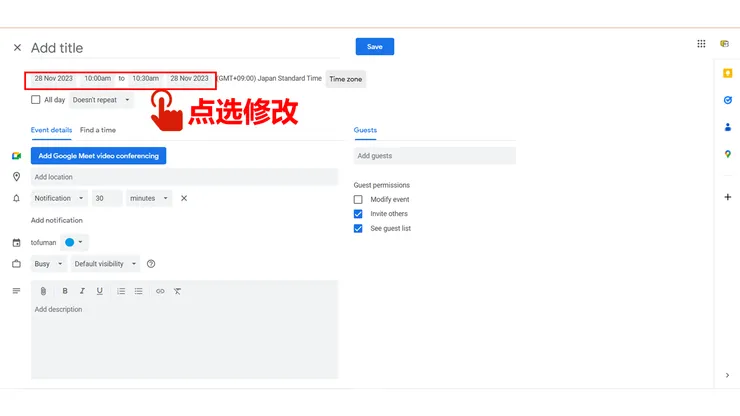Open Google Keep in side panel
This screenshot has width=740, height=416.
pos(727,73)
